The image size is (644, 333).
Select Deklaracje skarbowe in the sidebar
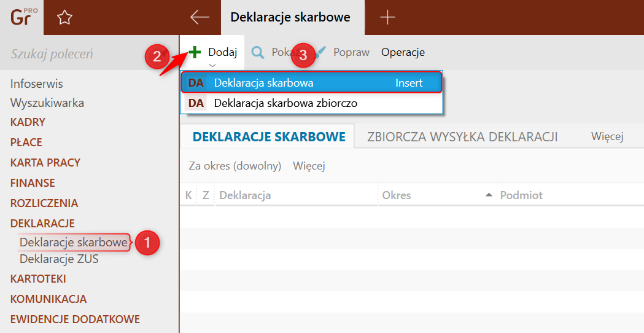pos(74,242)
